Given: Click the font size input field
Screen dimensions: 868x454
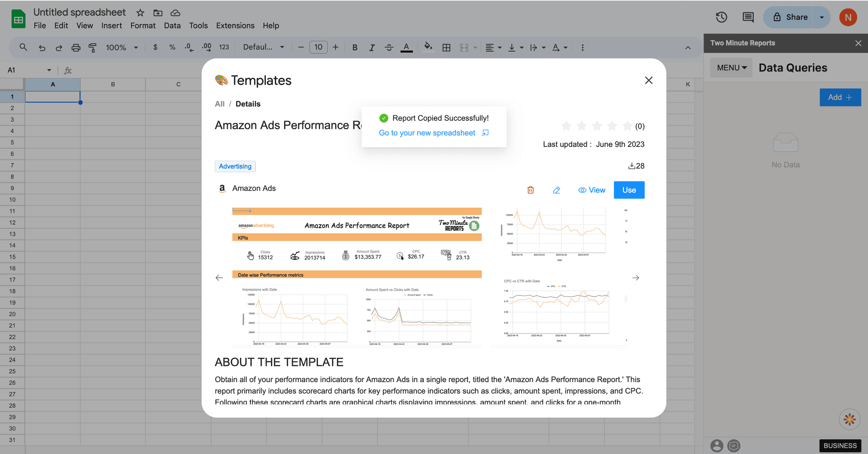Looking at the screenshot, I should (318, 47).
